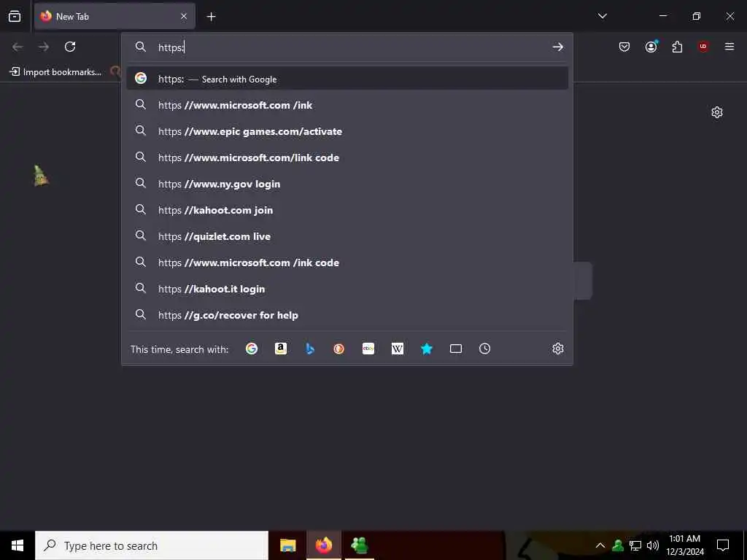Open uBlock Origin extension icon
Viewport: 747px width, 560px height.
tap(703, 47)
